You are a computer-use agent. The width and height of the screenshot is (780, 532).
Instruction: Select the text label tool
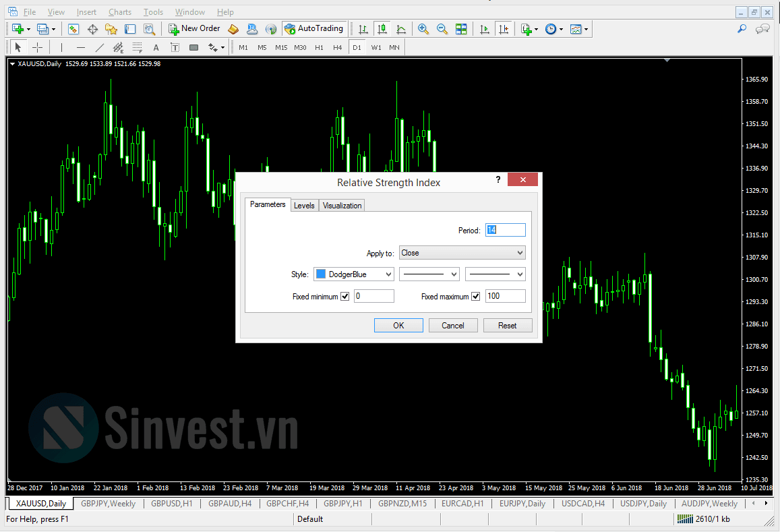pos(175,48)
